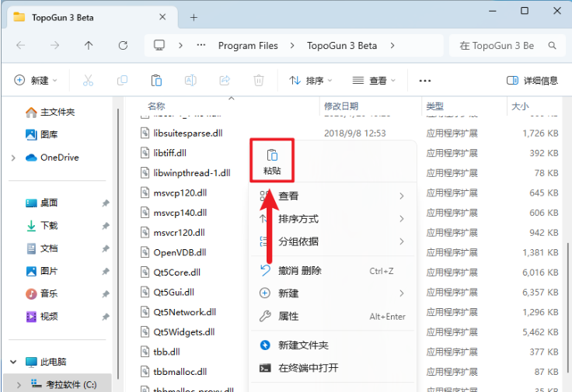Image resolution: width=572 pixels, height=392 pixels.
Task: Unpin 桌面 using its pin icon
Action: [x=106, y=203]
